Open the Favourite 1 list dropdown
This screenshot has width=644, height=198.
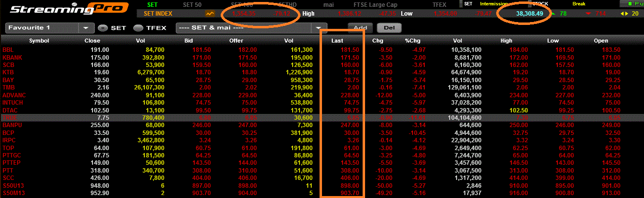(x=87, y=28)
